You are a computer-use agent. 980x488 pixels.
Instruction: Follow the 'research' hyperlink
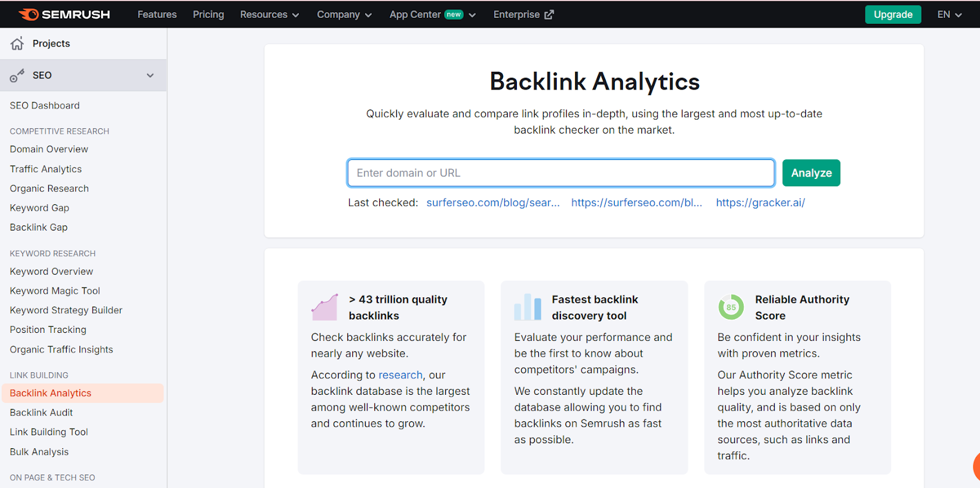click(x=401, y=375)
